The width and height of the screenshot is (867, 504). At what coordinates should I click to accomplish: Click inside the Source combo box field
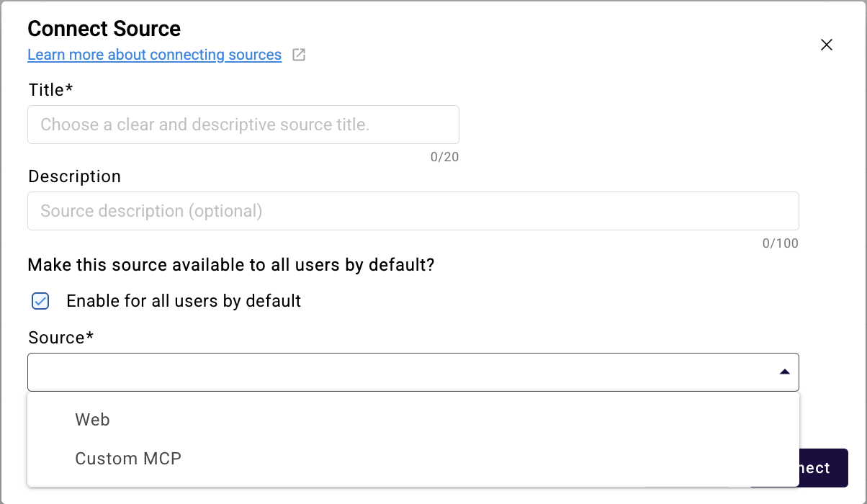403,372
